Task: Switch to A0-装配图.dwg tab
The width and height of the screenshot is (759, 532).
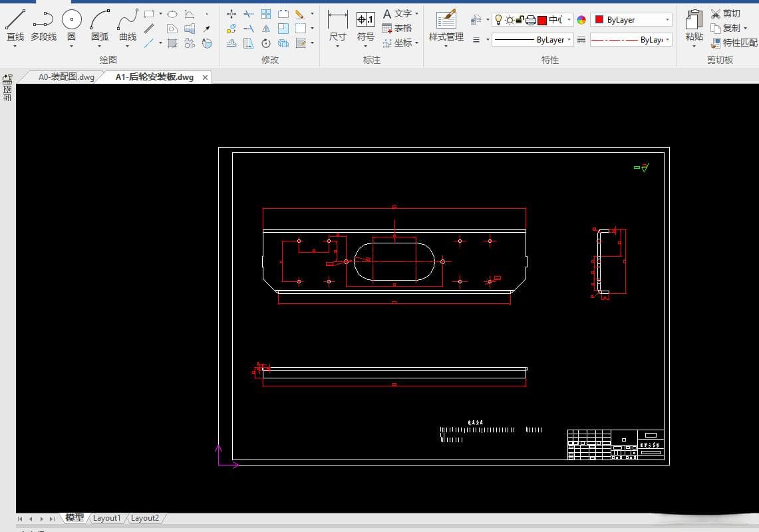Action: click(x=67, y=77)
